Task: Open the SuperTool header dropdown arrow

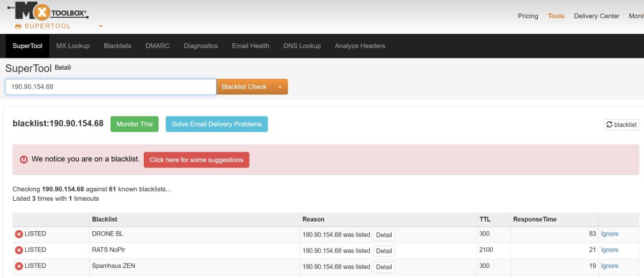Action: 100,26
